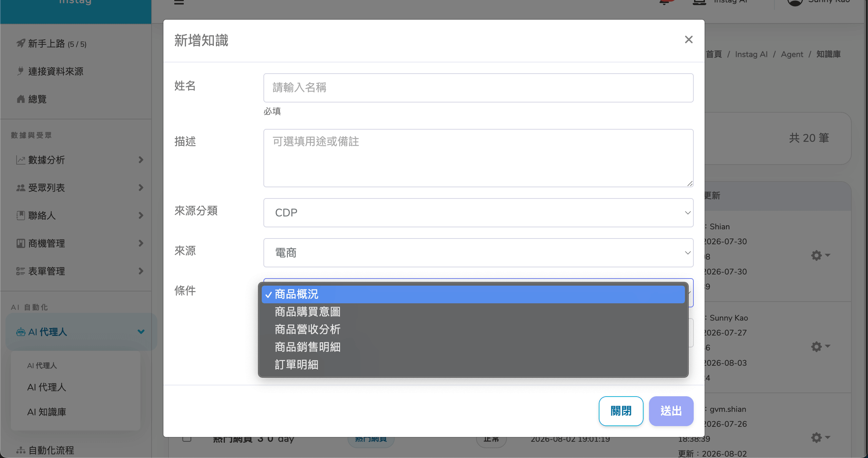Open the 來源 電商 dropdown
The image size is (868, 458).
pyautogui.click(x=478, y=253)
